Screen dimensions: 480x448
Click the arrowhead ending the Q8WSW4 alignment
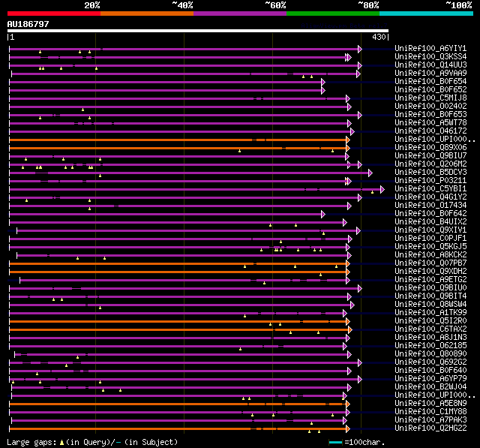click(x=352, y=305)
